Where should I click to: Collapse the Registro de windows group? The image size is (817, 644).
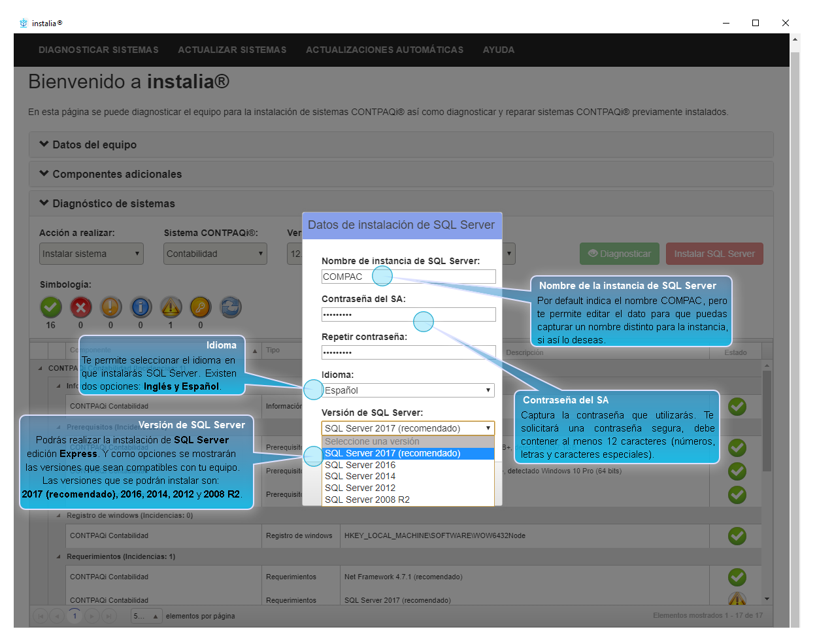[x=58, y=515]
